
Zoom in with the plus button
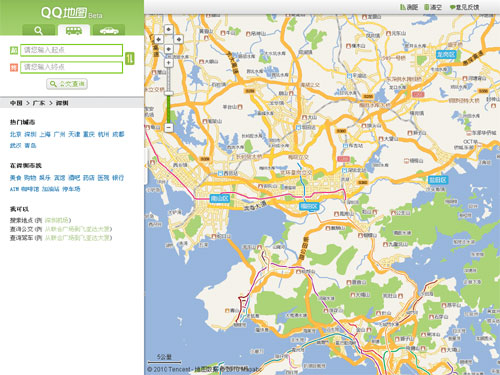[x=169, y=62]
